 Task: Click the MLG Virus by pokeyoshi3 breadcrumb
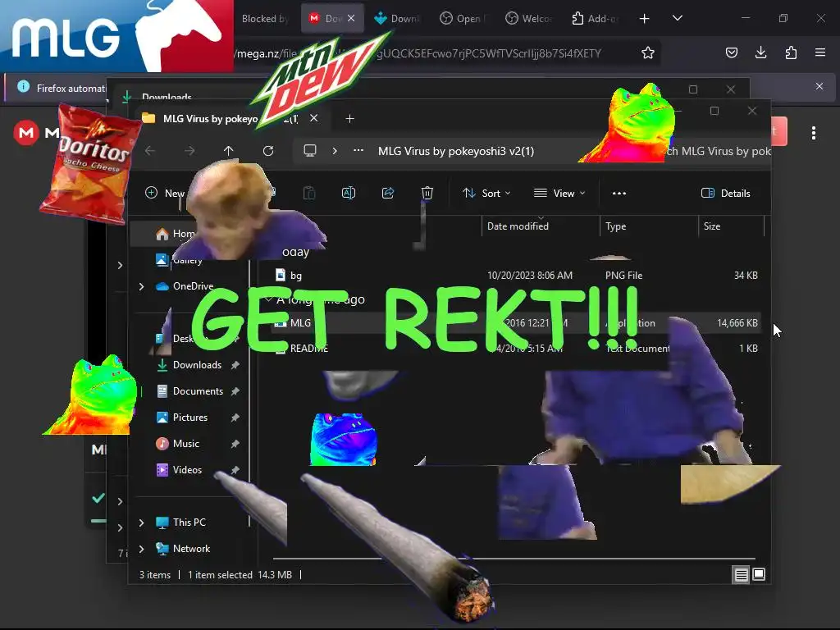tap(456, 151)
